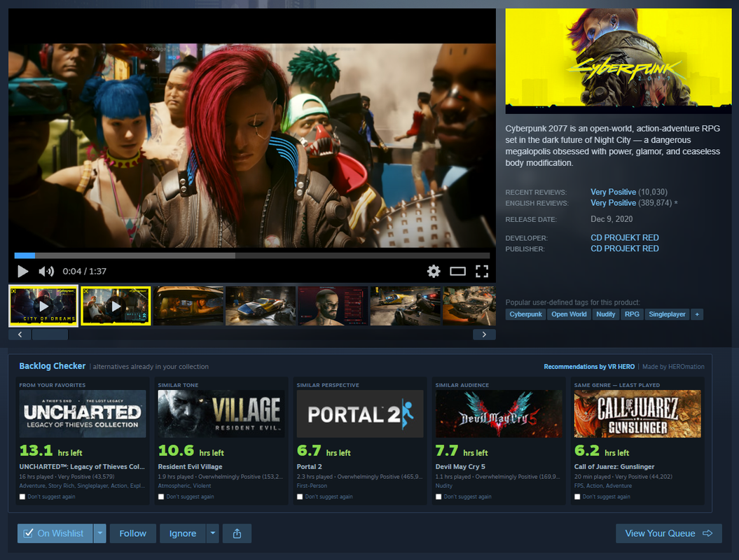Check Don't suggest again for Portal 2
Screen dimensions: 739x560
[x=300, y=496]
